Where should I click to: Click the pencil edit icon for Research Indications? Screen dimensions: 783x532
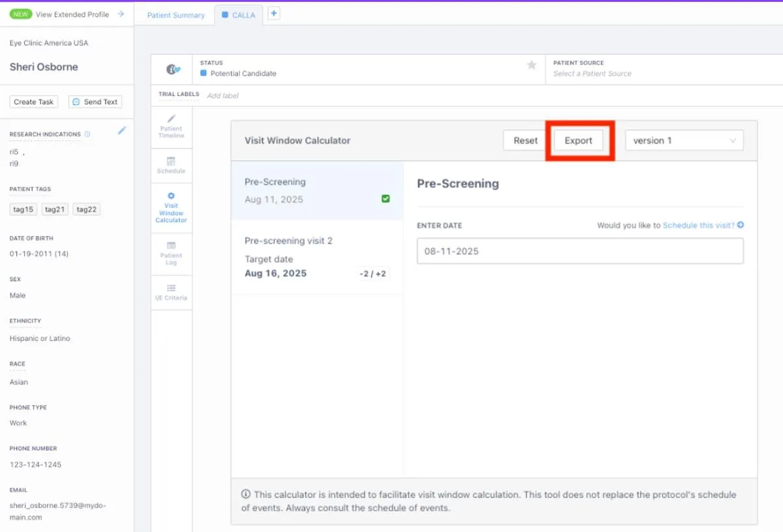[x=121, y=131]
